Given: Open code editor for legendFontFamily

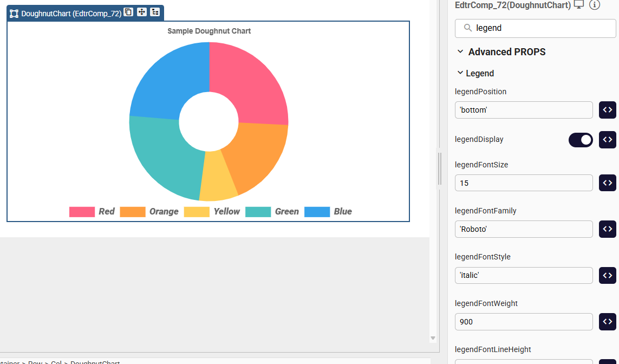Looking at the screenshot, I should (607, 229).
